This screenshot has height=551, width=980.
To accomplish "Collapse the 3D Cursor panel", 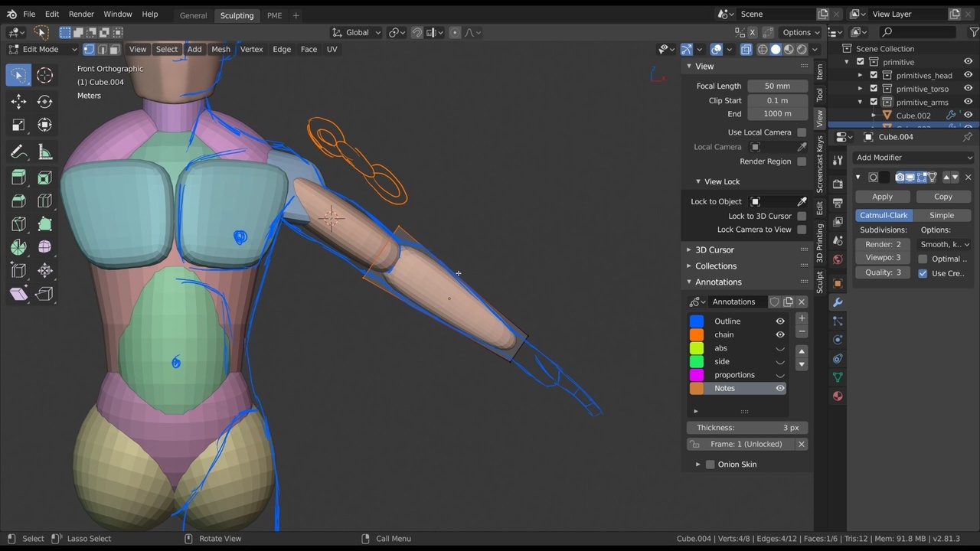I will (x=714, y=249).
